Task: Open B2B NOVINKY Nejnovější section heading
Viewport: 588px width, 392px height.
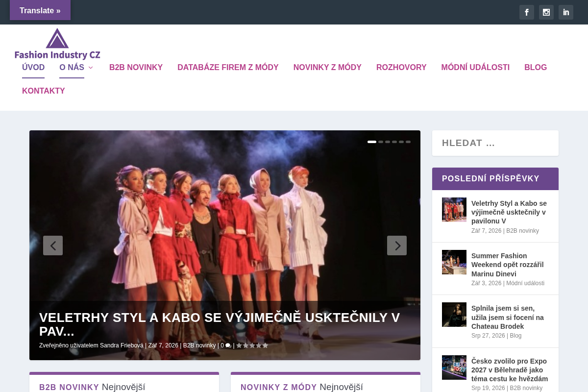Action: [92, 387]
